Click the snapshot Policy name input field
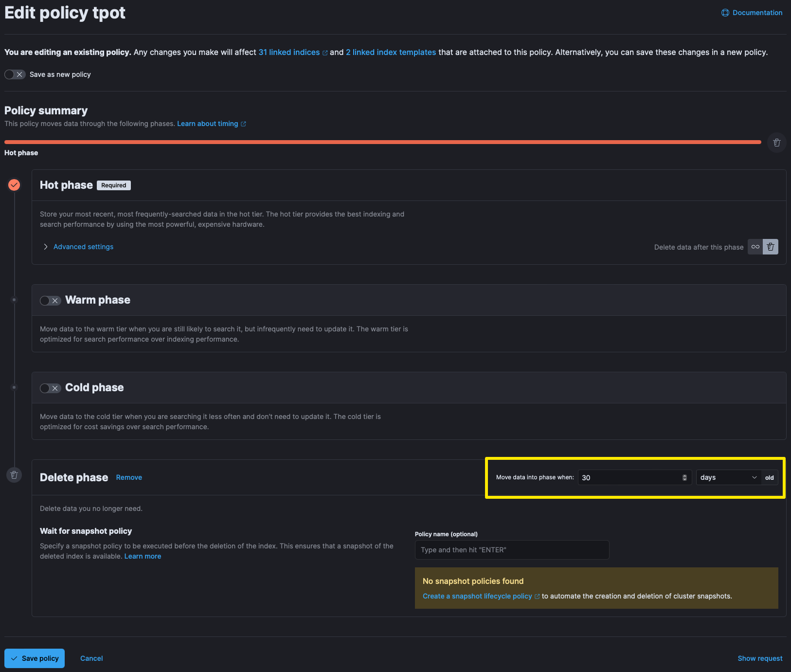791x672 pixels. coord(511,550)
